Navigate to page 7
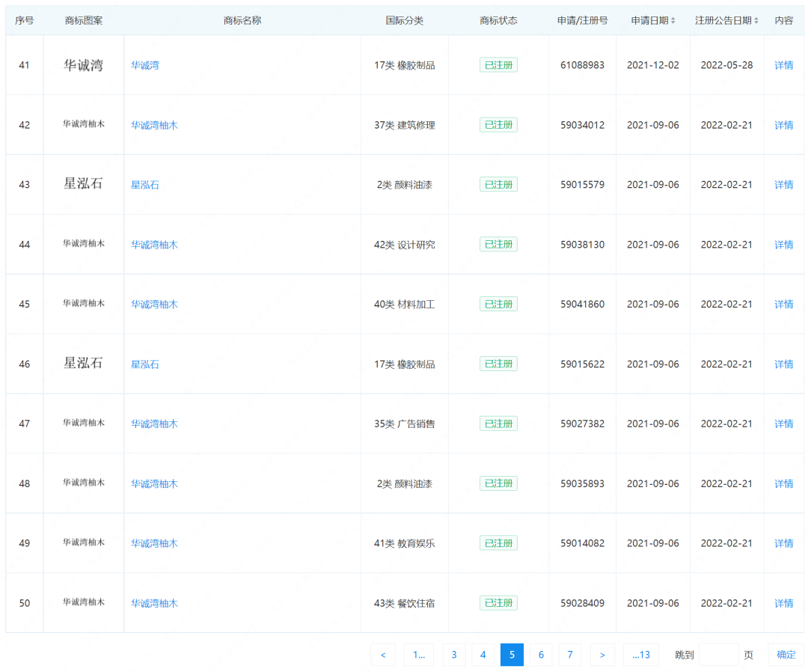 click(569, 655)
